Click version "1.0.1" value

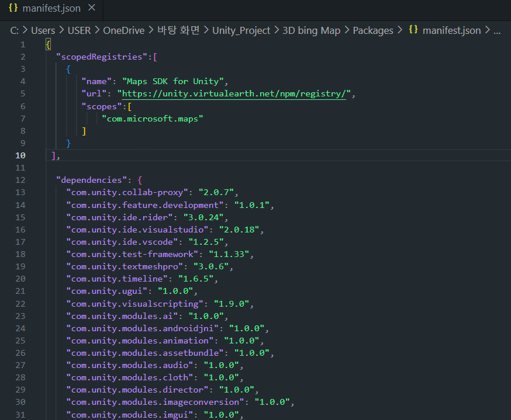click(x=252, y=205)
